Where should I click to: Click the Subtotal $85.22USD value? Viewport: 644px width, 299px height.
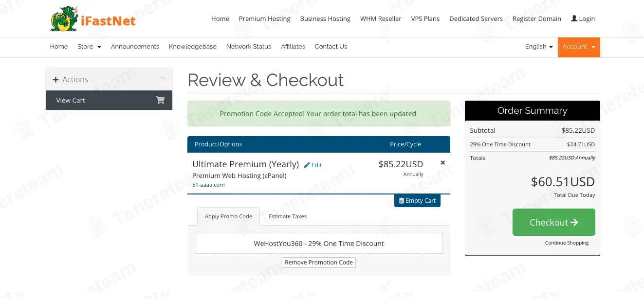tap(578, 131)
